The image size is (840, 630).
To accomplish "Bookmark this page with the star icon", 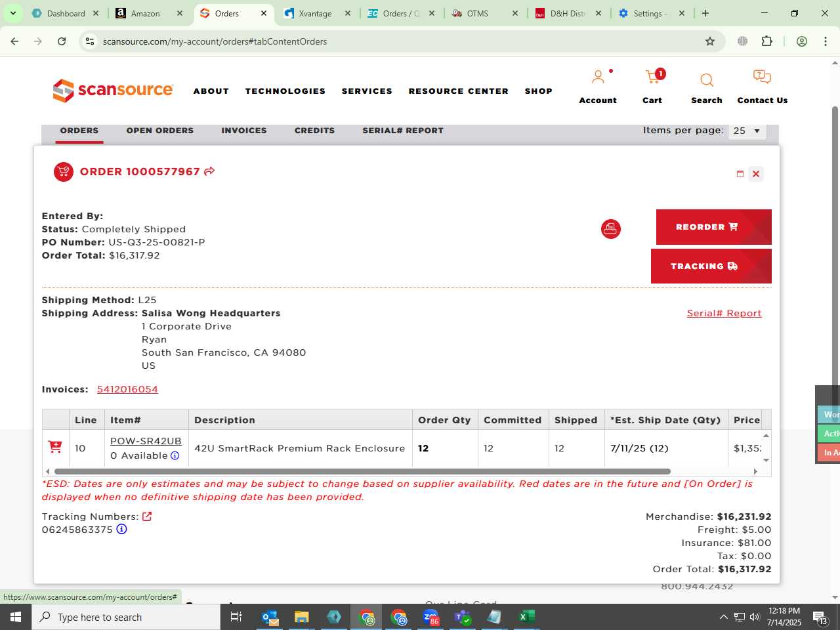I will (710, 41).
